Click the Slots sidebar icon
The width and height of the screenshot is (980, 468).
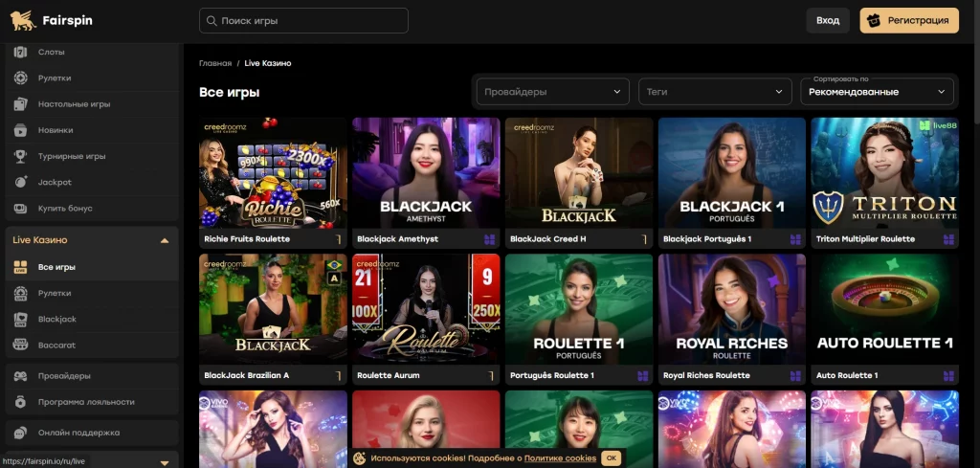[x=21, y=53]
